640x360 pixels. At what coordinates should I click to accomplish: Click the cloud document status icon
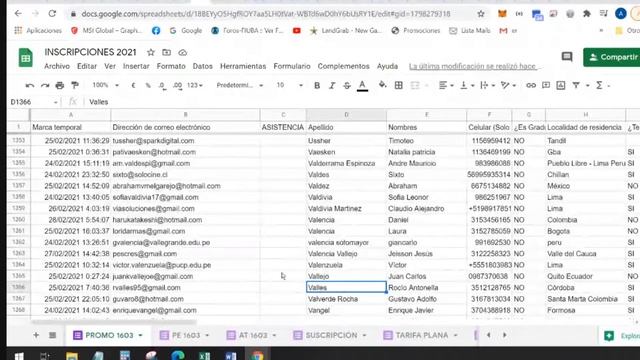(182, 53)
